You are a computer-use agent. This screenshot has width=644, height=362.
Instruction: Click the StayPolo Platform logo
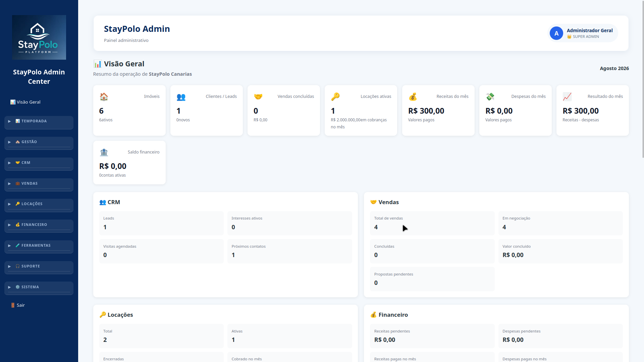tap(39, 37)
